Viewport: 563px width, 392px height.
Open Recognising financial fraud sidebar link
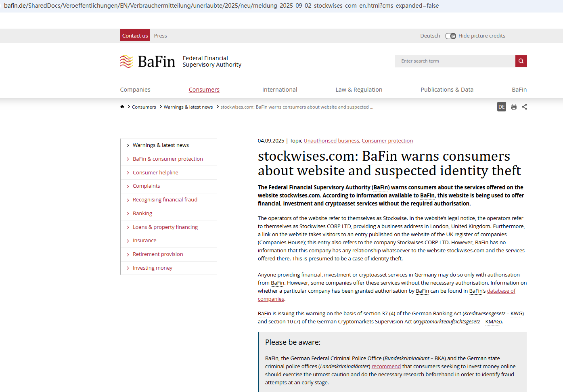165,199
